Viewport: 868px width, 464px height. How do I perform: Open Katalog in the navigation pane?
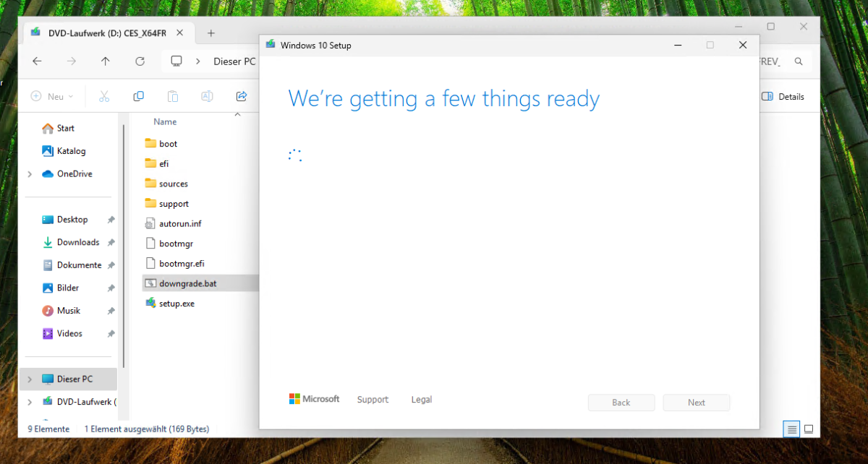[x=71, y=151]
